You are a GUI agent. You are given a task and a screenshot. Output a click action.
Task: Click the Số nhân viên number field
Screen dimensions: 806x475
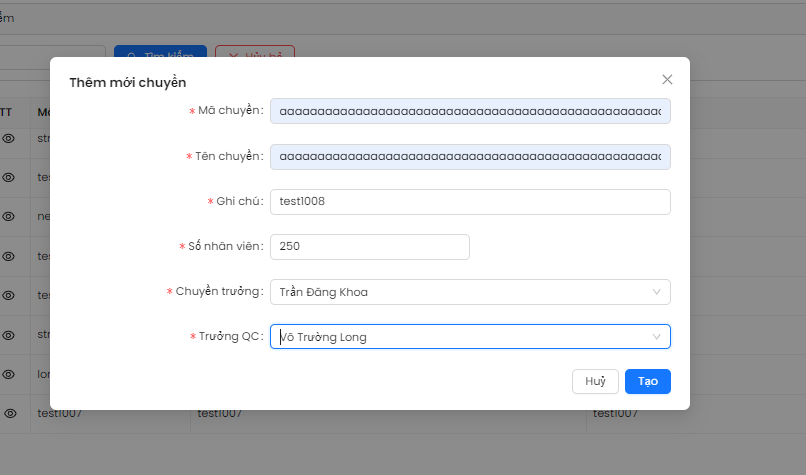coord(369,247)
